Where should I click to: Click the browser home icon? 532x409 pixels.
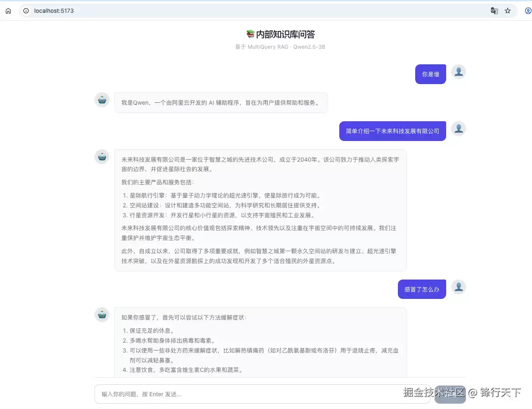(x=8, y=11)
